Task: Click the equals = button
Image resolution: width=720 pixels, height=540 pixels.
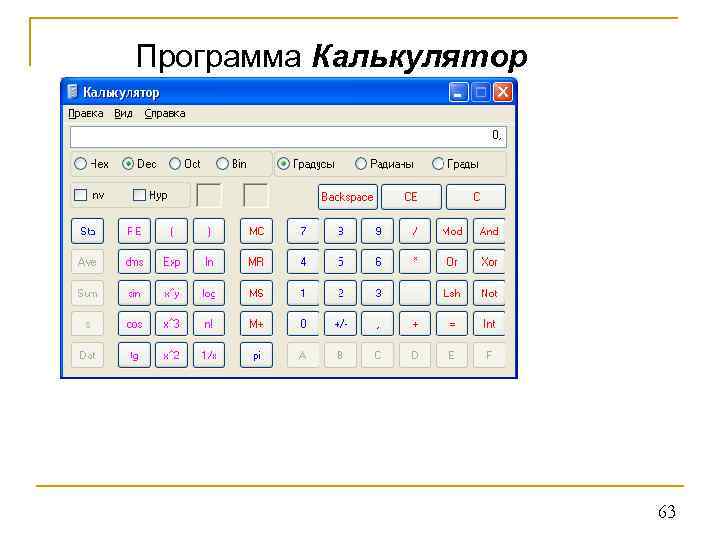Action: (452, 324)
